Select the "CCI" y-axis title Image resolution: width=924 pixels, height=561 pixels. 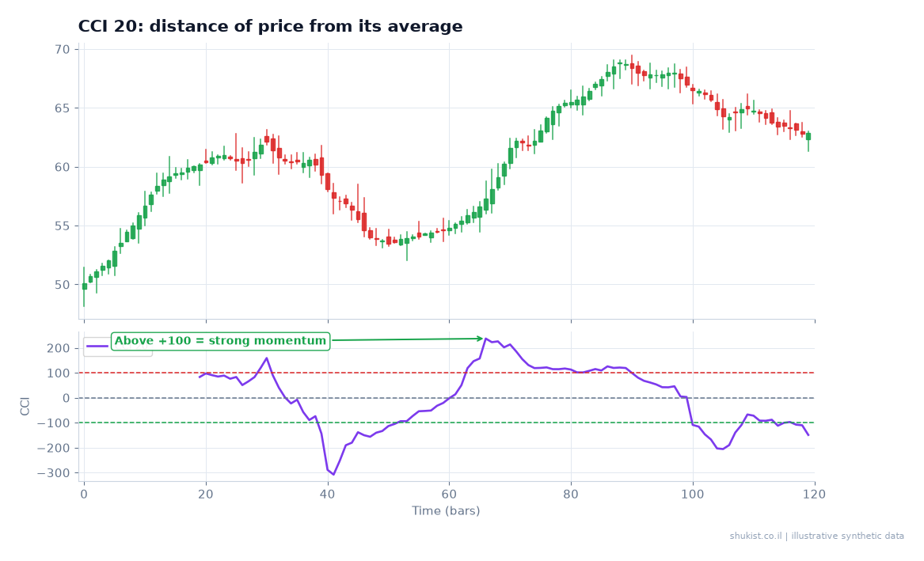coord(25,407)
